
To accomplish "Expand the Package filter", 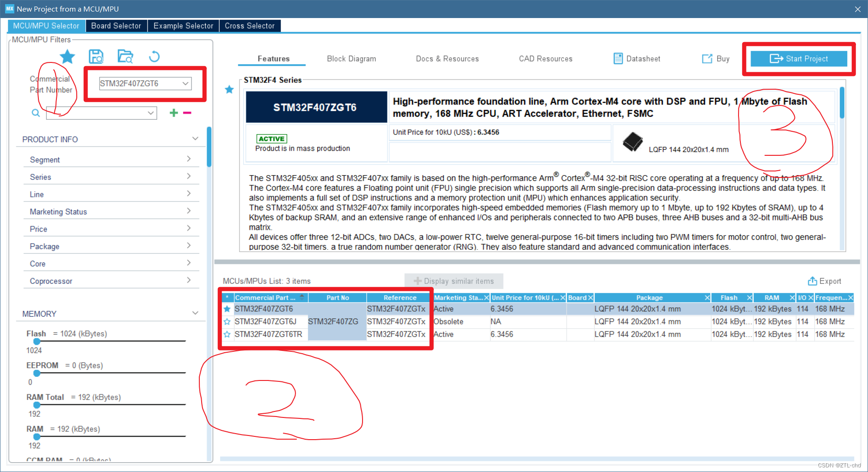I will pyautogui.click(x=189, y=245).
